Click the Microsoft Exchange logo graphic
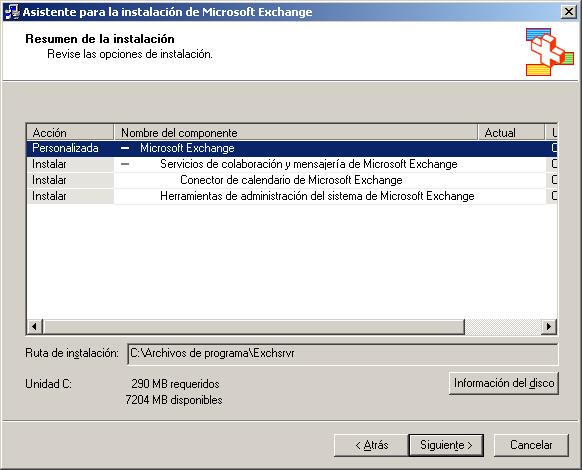Image resolution: width=582 pixels, height=470 pixels. [x=550, y=52]
